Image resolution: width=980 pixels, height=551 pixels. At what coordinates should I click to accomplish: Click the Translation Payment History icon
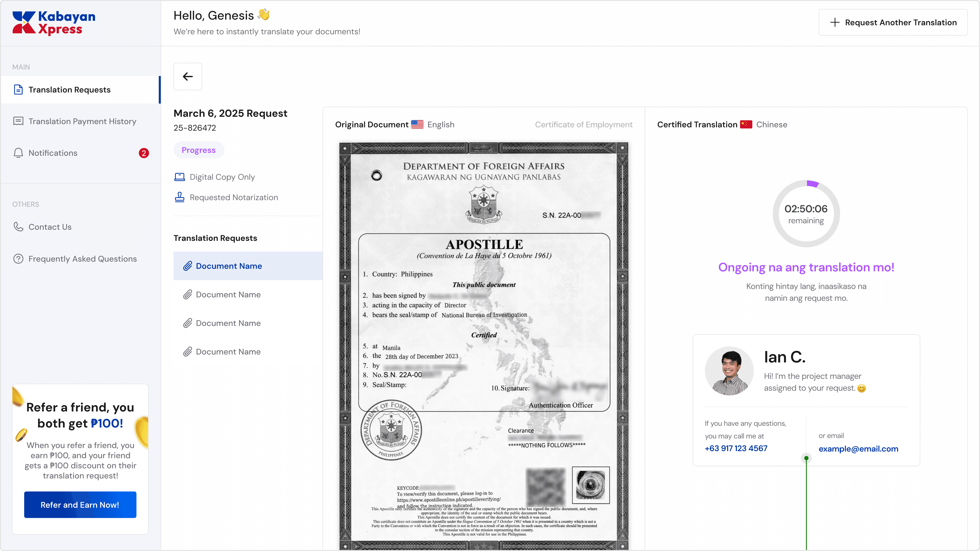[x=18, y=121]
